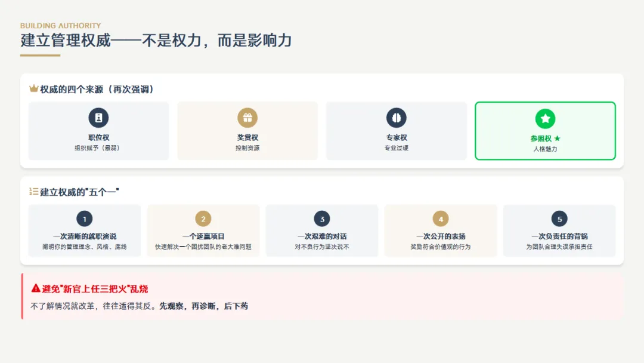Click the BUILDING AUTHORITY header label
644x363 pixels.
60,26
